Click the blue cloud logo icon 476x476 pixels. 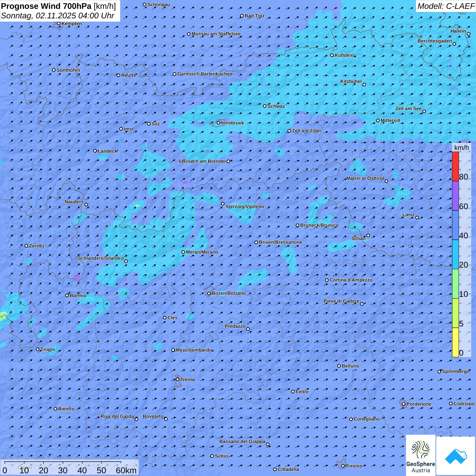[x=456, y=456]
